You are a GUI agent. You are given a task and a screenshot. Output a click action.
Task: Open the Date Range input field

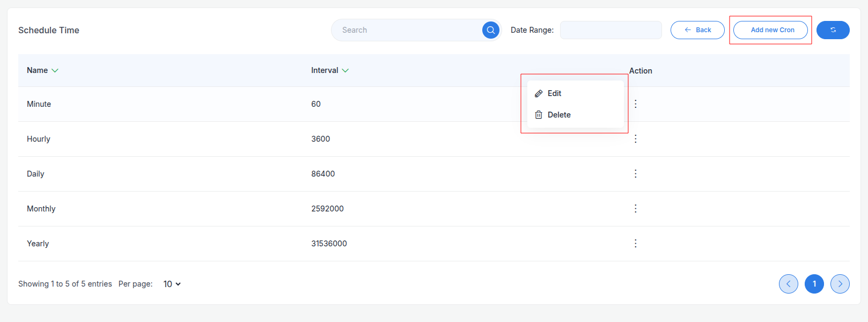point(610,30)
